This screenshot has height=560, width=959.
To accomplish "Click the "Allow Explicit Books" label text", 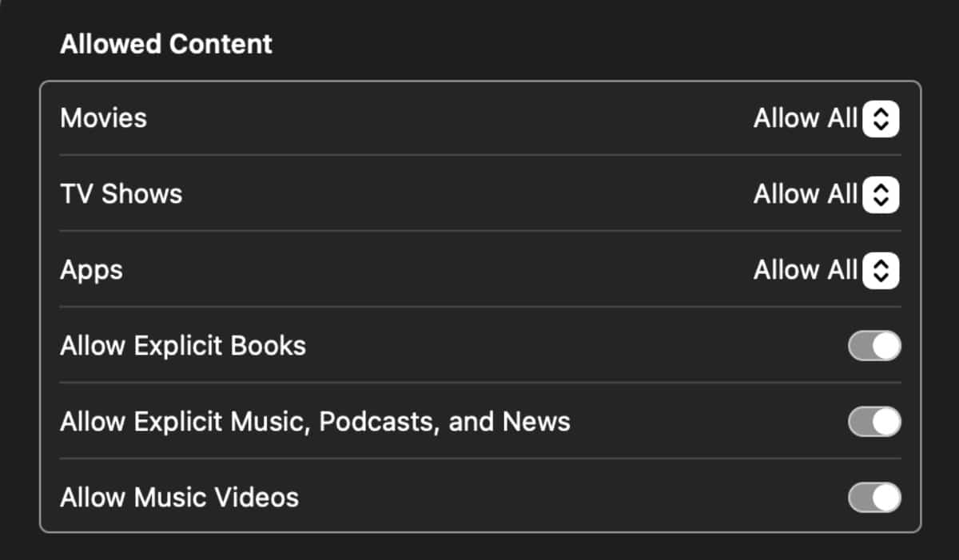I will pos(183,346).
